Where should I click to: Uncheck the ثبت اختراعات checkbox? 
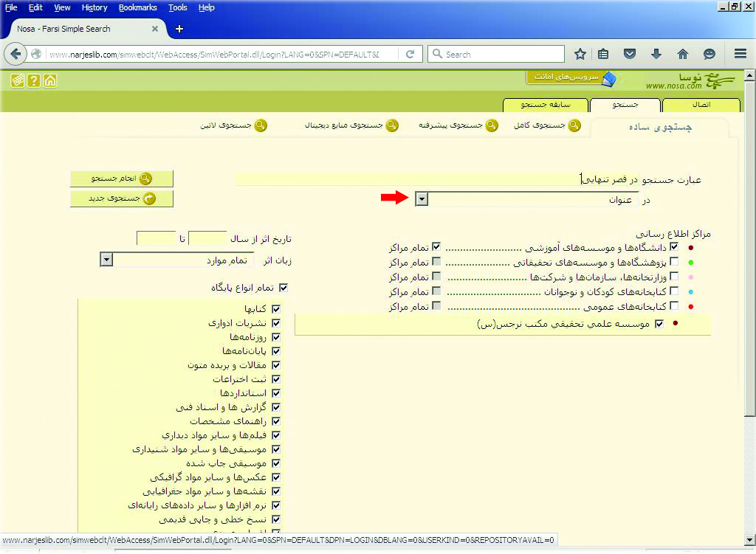(x=276, y=379)
